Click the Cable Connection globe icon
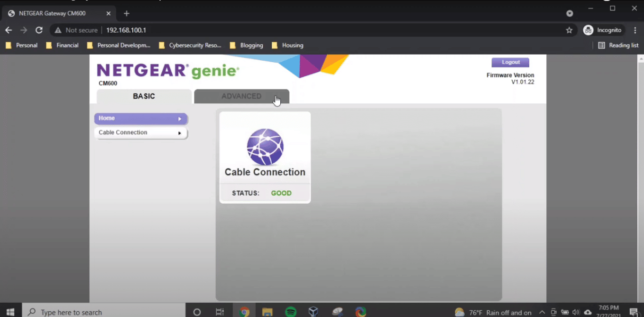This screenshot has width=644, height=317. click(265, 147)
